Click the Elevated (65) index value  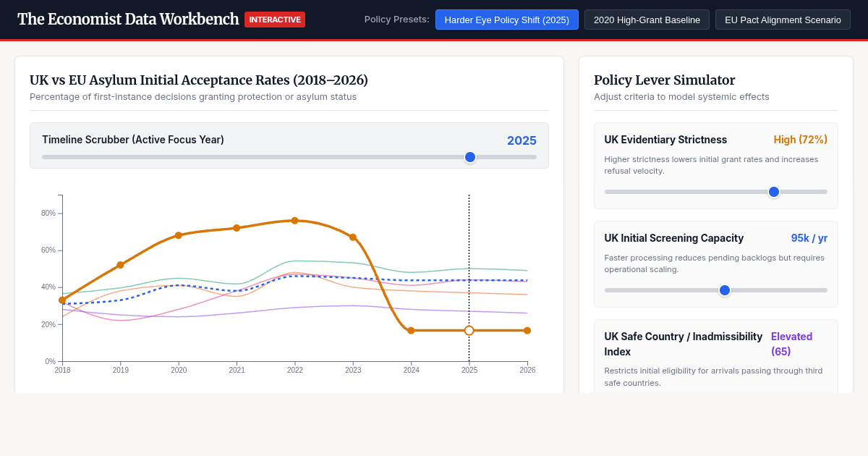pos(791,344)
